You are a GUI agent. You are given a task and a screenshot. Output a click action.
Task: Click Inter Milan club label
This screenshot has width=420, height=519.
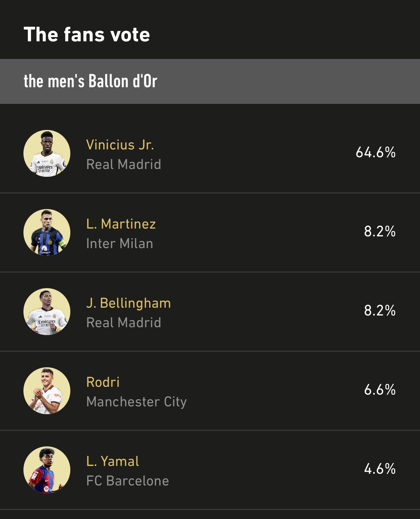pos(120,244)
